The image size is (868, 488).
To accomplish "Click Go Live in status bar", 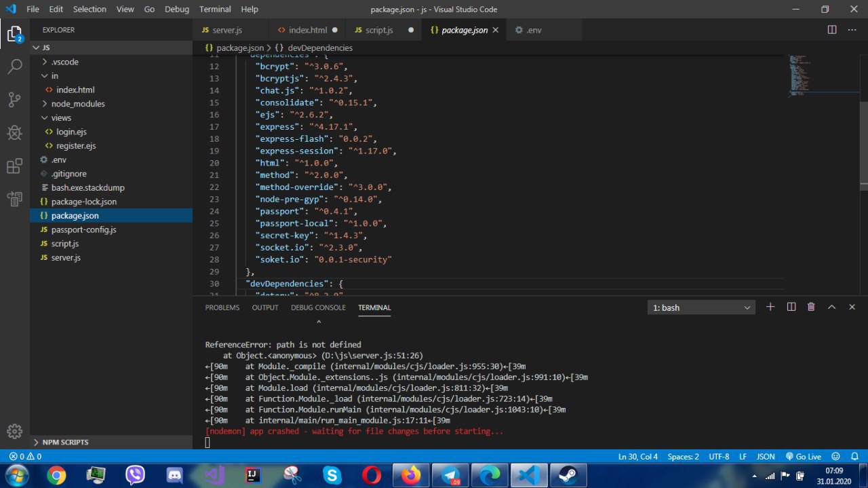I will (803, 457).
